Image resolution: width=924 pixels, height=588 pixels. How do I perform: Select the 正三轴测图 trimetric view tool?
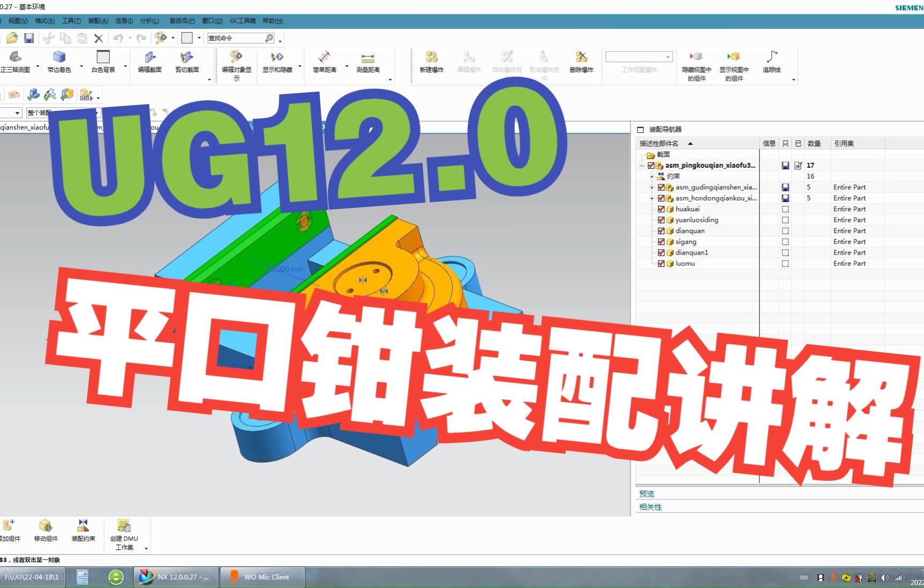[x=16, y=62]
